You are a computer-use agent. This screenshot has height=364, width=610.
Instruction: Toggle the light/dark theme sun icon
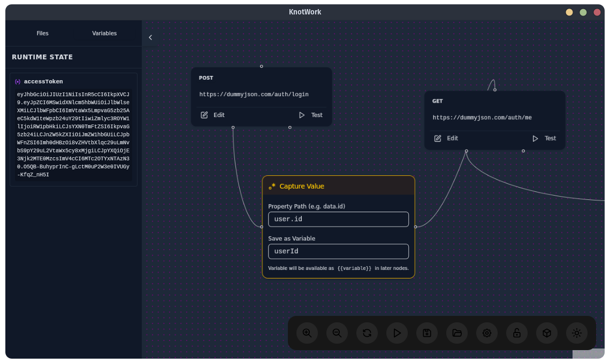point(576,332)
